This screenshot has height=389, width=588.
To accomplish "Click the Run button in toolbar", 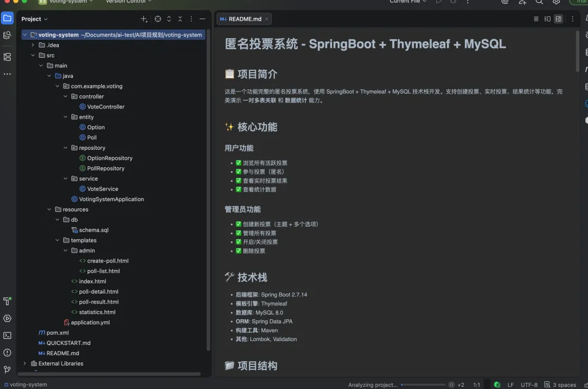I will [438, 2].
